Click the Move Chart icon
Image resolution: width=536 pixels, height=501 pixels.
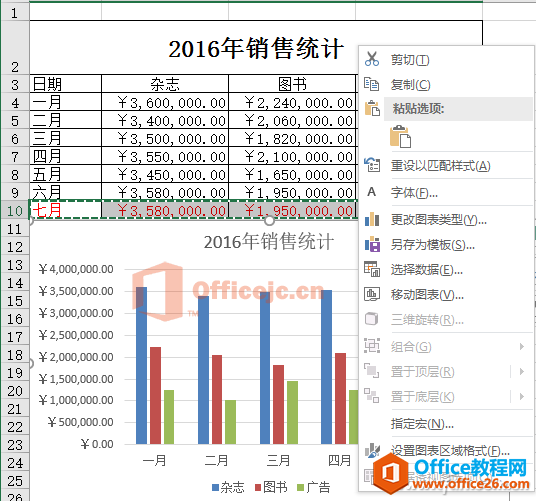(372, 294)
